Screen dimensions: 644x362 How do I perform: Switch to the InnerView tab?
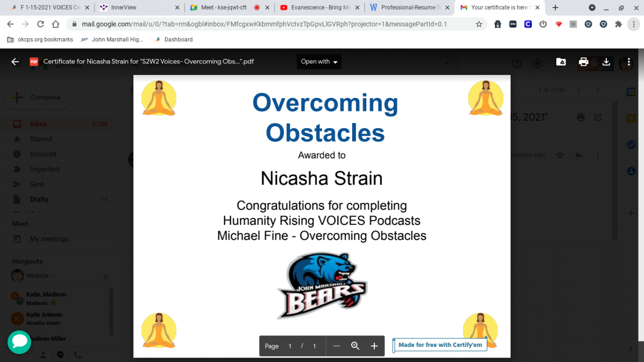pos(139,8)
